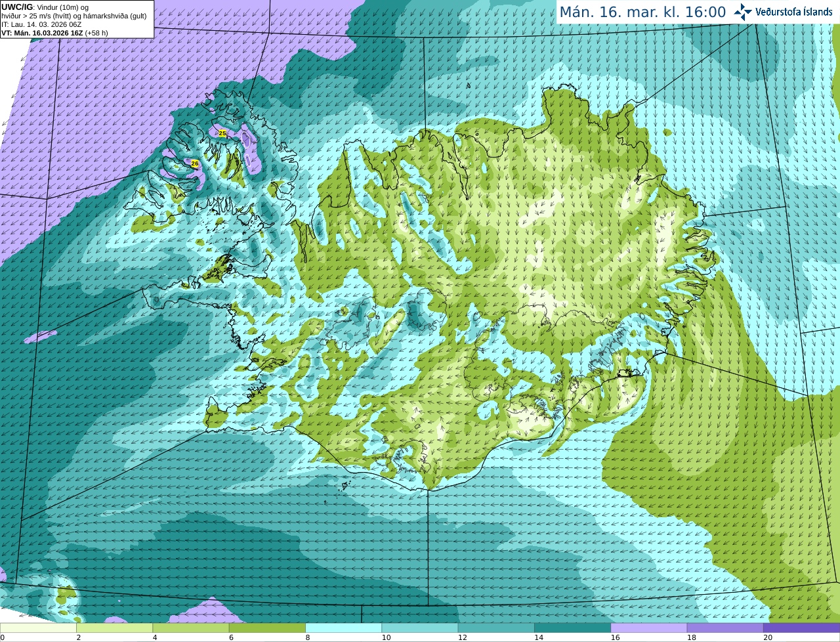Click the legend scale label '6'
This screenshot has height=642, width=840.
[231, 637]
